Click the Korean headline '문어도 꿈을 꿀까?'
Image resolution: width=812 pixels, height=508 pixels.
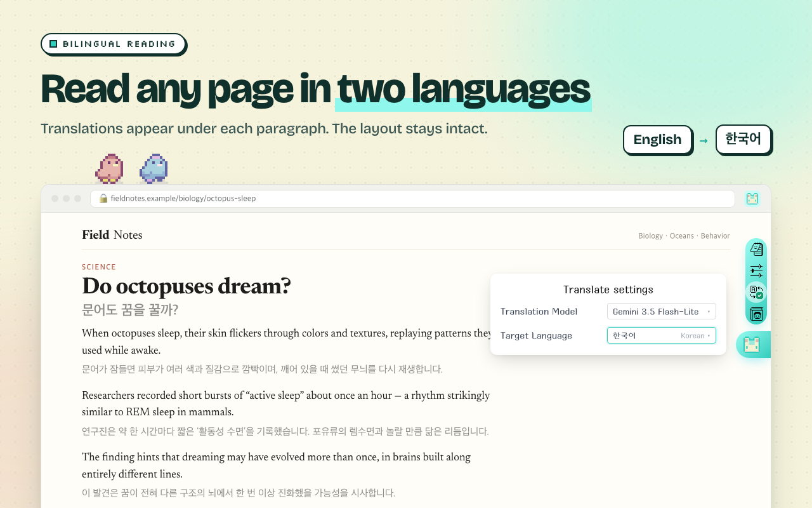point(130,310)
